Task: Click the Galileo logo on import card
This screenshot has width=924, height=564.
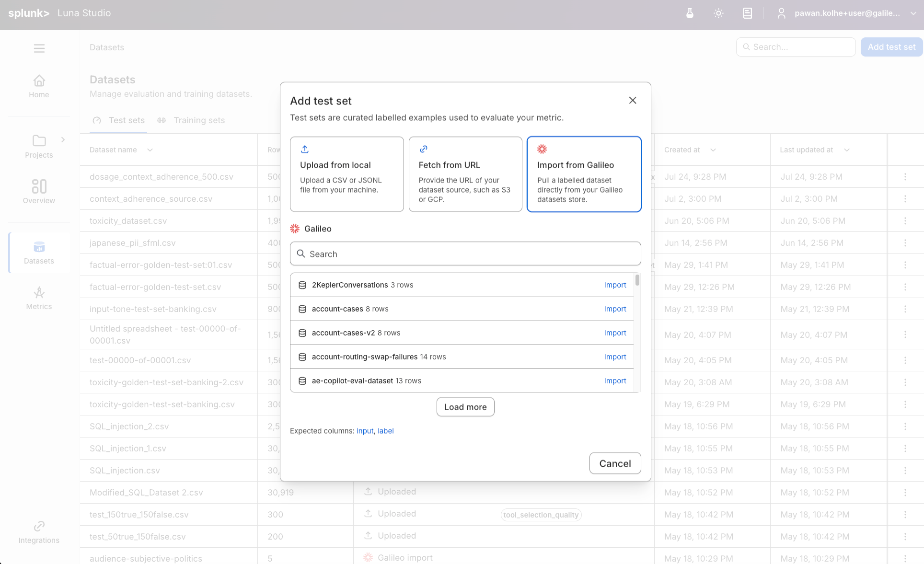Action: [542, 149]
